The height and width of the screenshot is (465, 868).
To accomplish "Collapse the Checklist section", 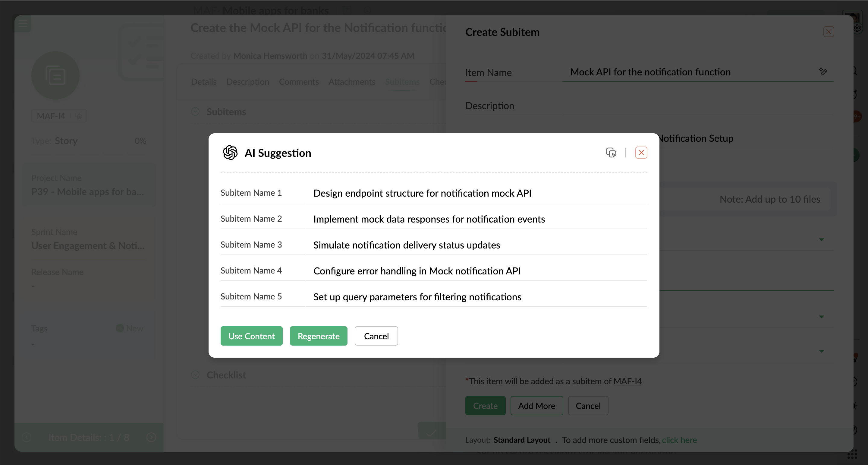I will point(195,375).
